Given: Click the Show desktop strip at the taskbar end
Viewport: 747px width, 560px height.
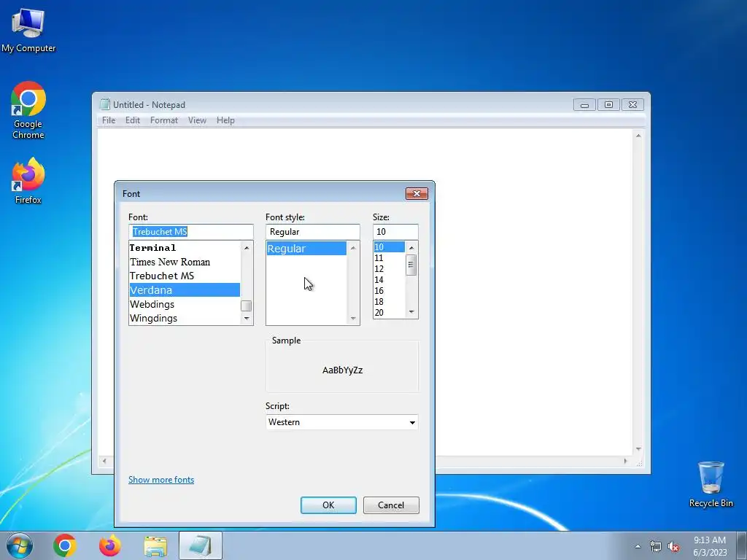Looking at the screenshot, I should click(742, 545).
